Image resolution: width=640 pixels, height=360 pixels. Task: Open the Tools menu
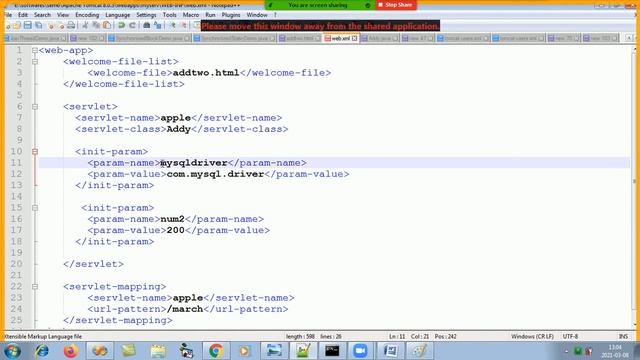coord(169,15)
